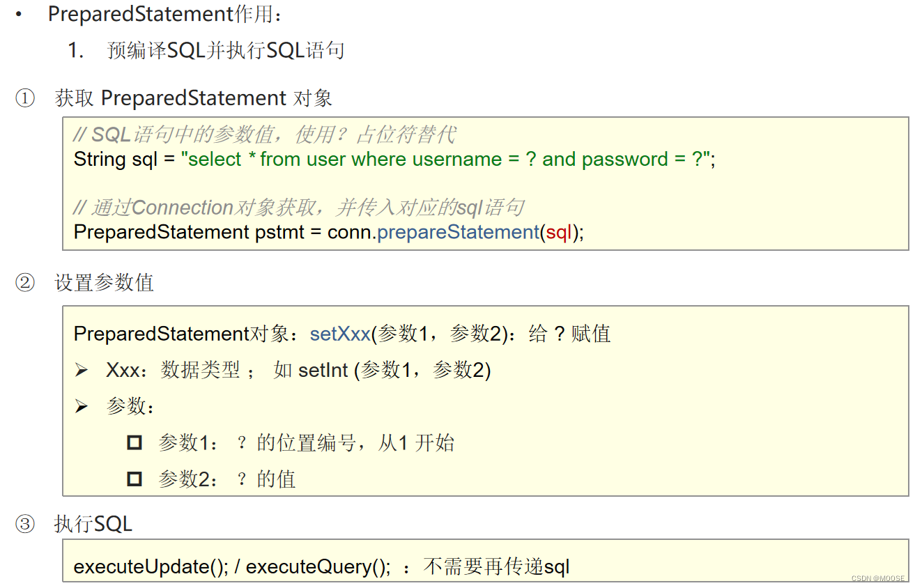Viewport: 915px width, 588px height.
Task: Select the heading 获取 PreparedStatement 对象
Action: [193, 98]
